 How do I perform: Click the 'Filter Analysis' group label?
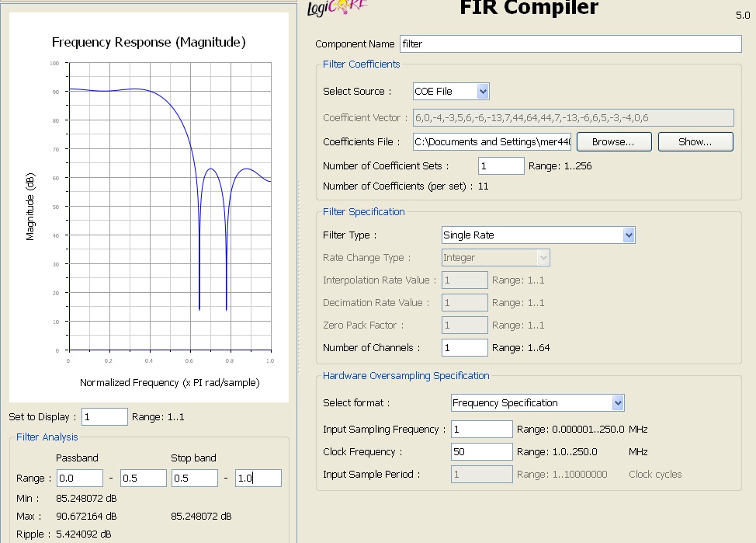[x=47, y=437]
